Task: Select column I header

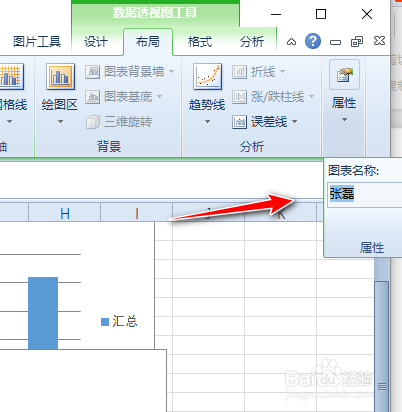Action: pyautogui.click(x=137, y=213)
